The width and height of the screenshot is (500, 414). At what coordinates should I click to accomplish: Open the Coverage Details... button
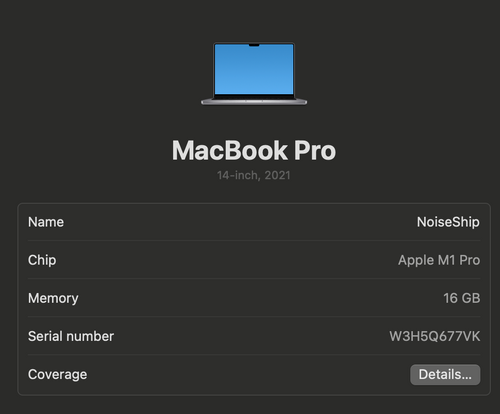[445, 374]
